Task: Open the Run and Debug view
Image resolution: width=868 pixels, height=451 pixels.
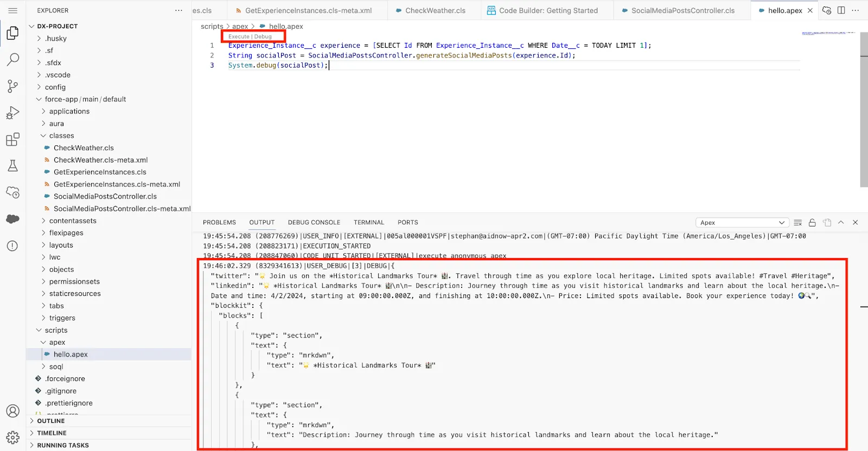Action: (x=12, y=113)
